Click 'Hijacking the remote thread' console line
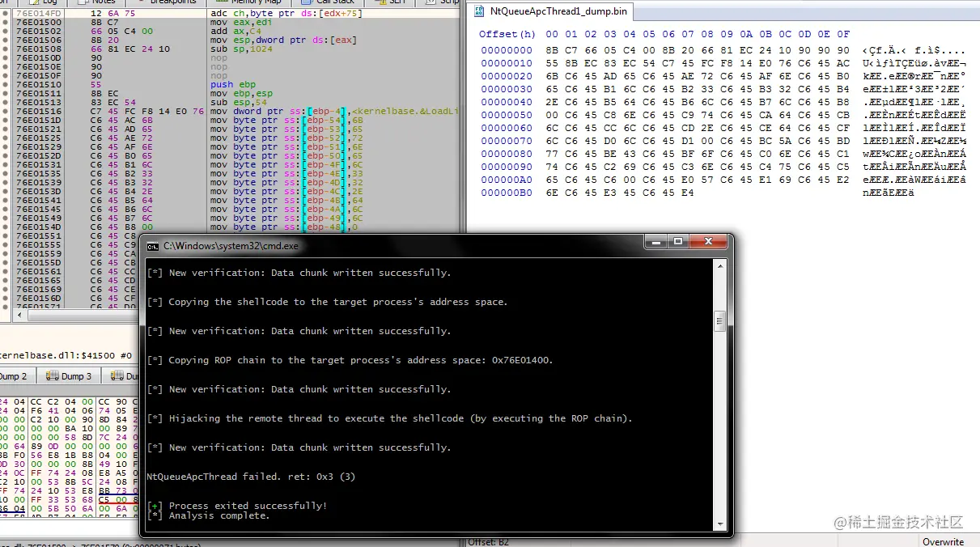The height and width of the screenshot is (547, 980). click(390, 418)
